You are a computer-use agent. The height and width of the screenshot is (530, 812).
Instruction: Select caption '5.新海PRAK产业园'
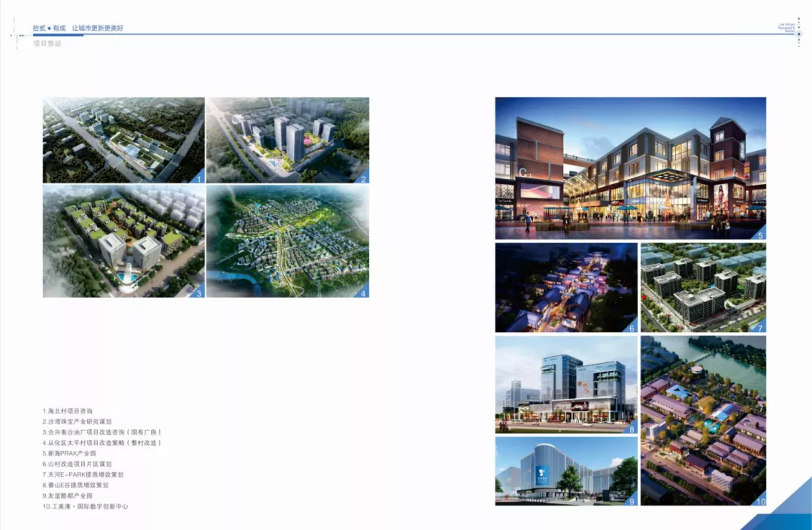(x=69, y=453)
